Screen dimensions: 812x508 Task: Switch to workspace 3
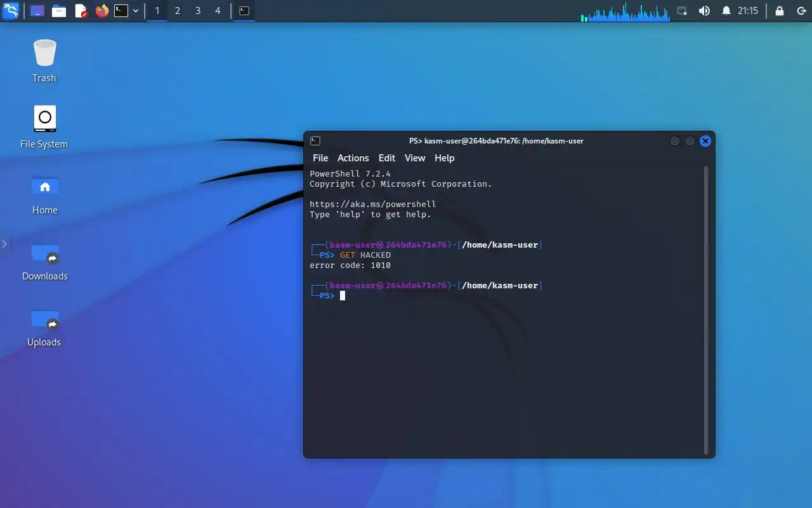coord(198,11)
